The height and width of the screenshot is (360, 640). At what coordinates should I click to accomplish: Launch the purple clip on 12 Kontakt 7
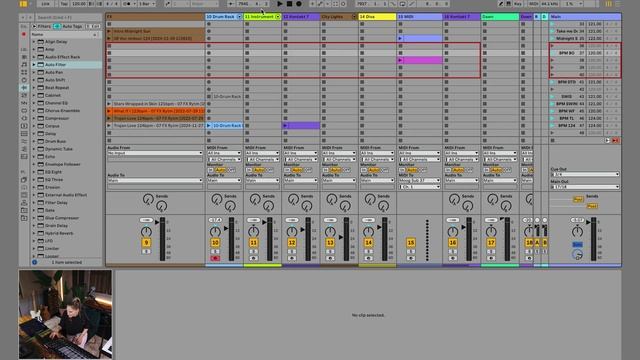coord(285,126)
